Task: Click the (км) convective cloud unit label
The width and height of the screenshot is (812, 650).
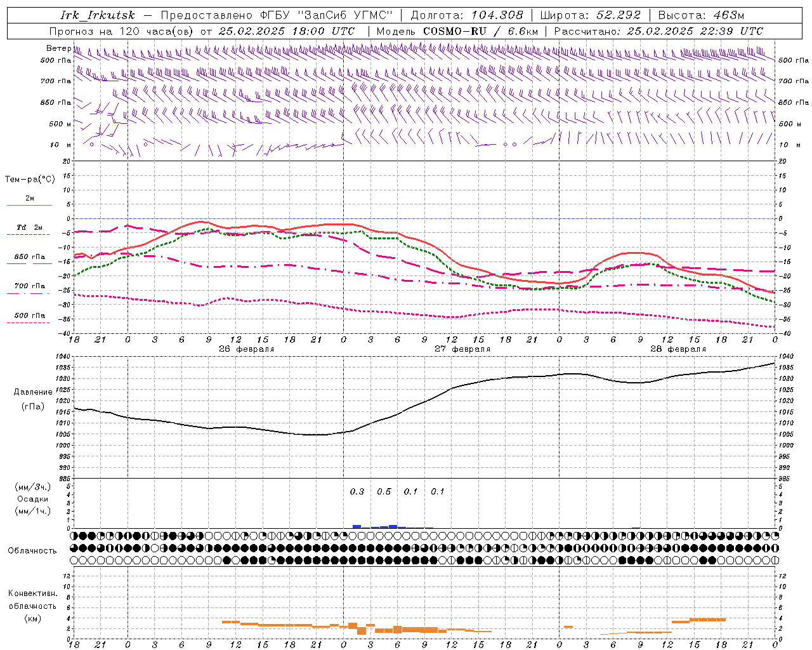Action: (32, 618)
